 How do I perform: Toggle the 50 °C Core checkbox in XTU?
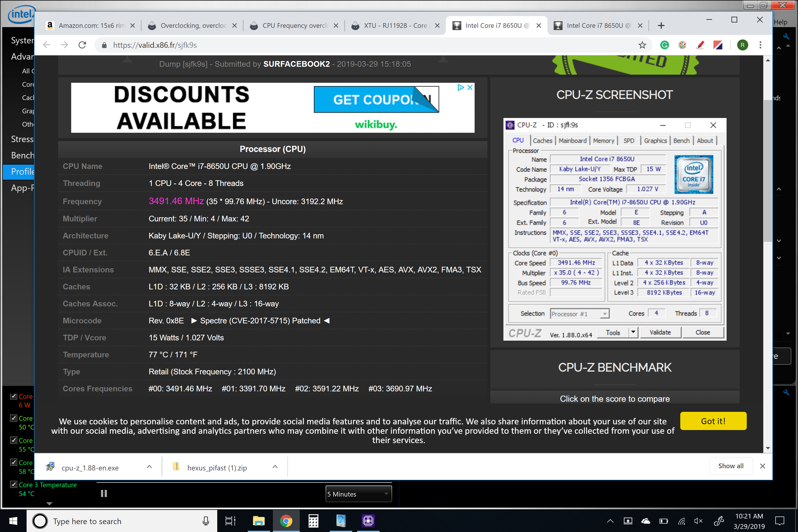14,418
